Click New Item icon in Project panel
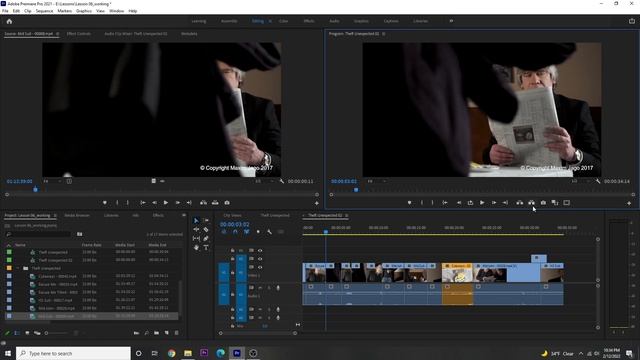The height and width of the screenshot is (360, 640). (167, 333)
